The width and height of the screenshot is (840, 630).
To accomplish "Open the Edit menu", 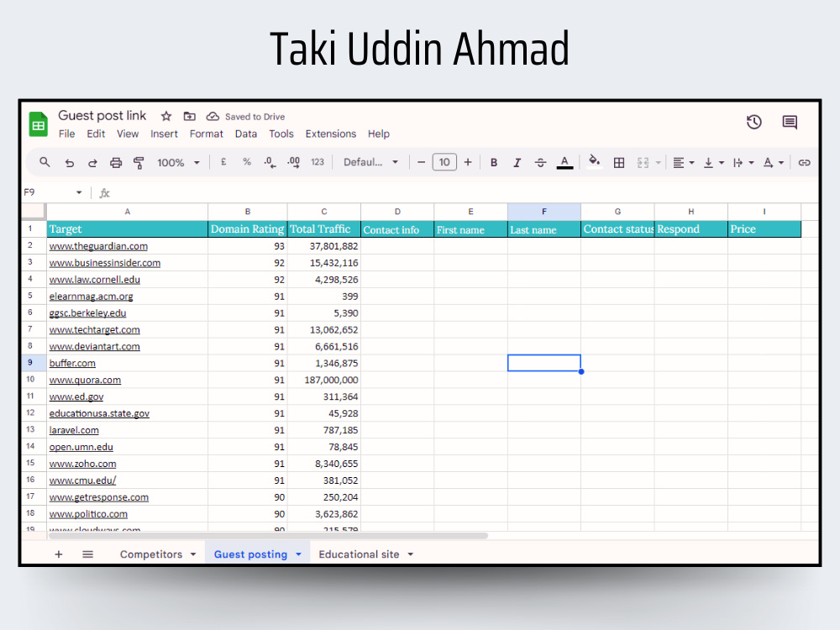I will [x=96, y=134].
